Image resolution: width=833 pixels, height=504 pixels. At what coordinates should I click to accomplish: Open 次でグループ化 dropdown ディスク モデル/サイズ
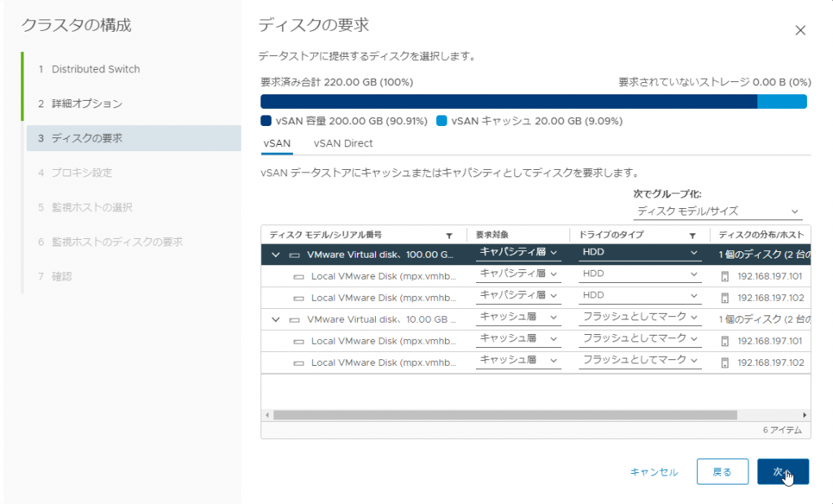point(717,211)
